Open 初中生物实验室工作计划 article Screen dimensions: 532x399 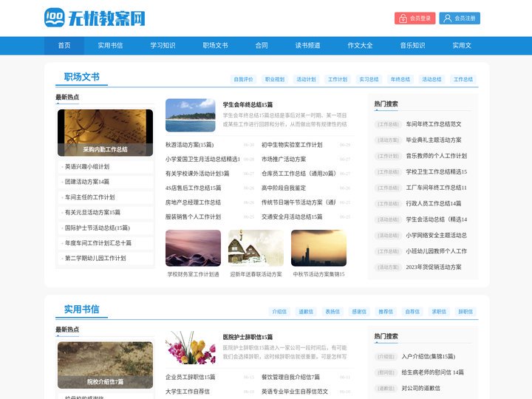tap(292, 145)
